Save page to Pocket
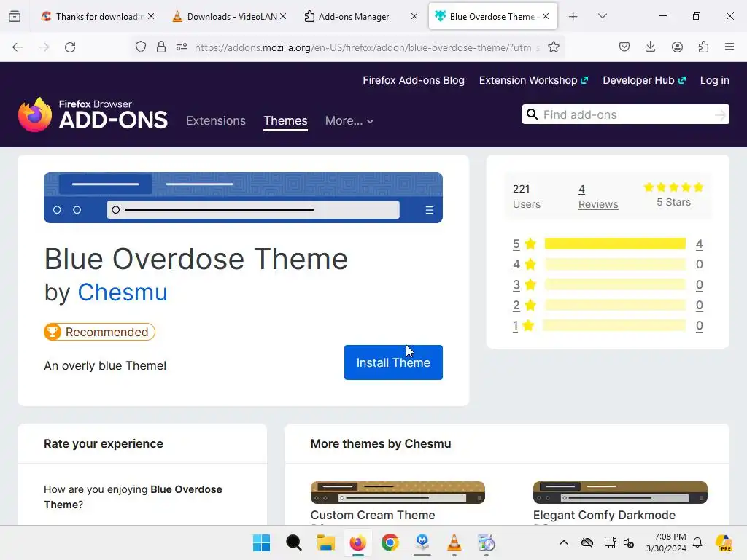The width and height of the screenshot is (747, 560). [624, 47]
